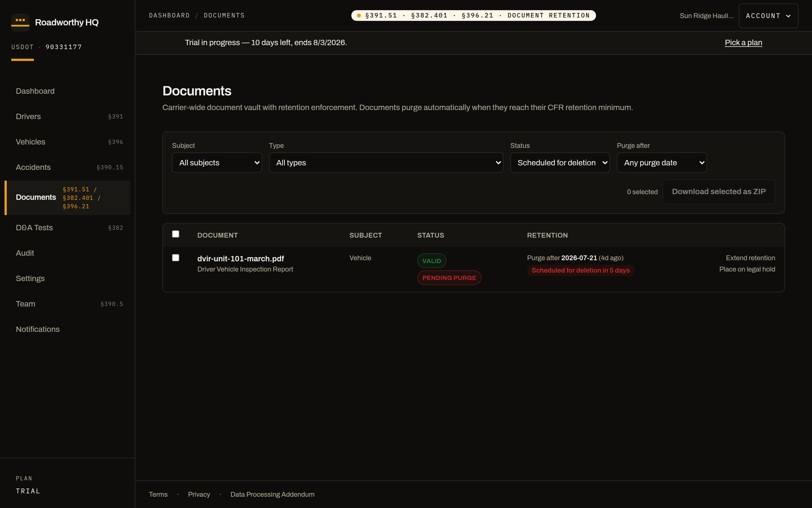Image resolution: width=812 pixels, height=508 pixels.
Task: Click the 0 selected counter text
Action: 642,192
